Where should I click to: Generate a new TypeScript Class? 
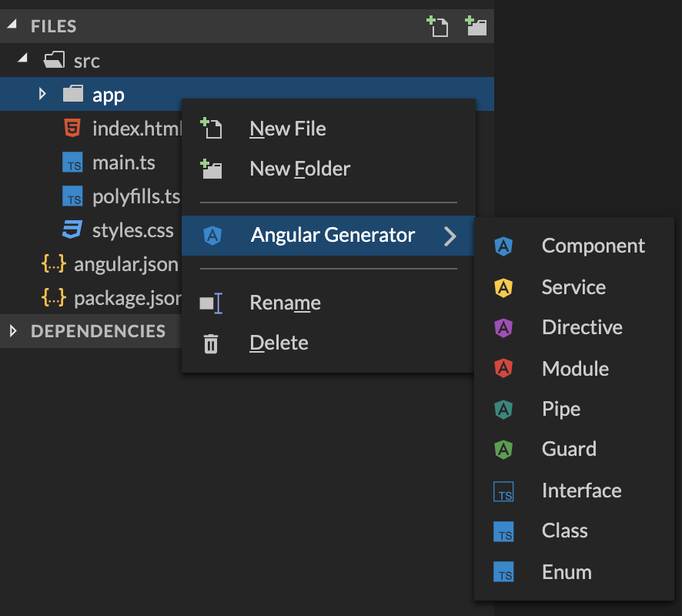coord(574,531)
